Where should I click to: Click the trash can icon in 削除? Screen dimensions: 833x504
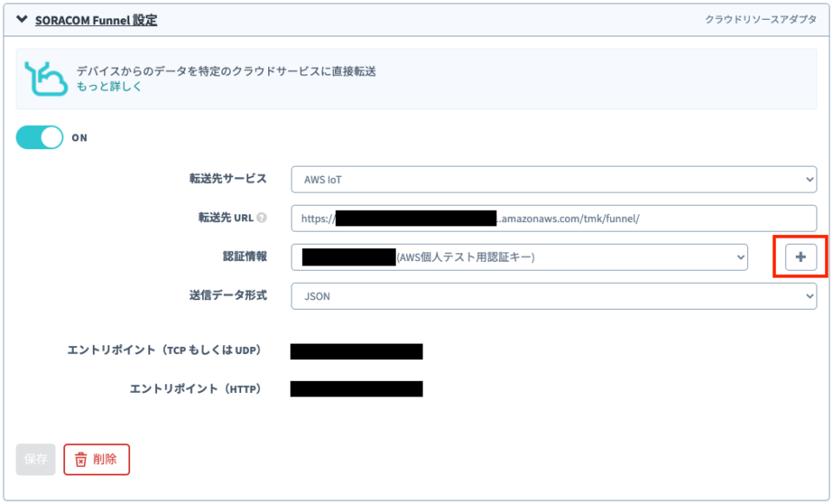click(x=81, y=459)
